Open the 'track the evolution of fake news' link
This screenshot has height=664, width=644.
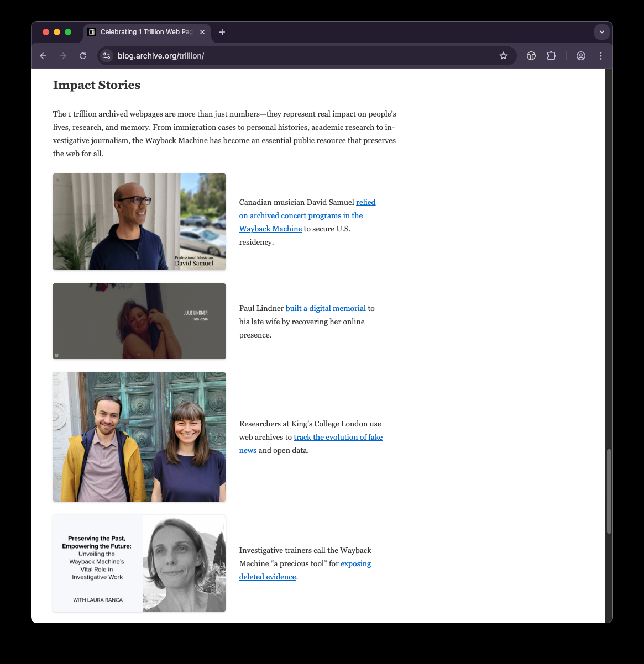[x=338, y=437]
